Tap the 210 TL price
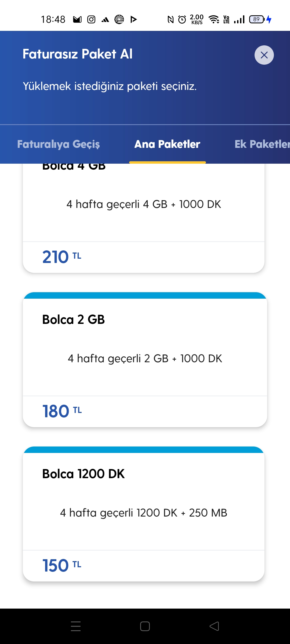Image resolution: width=290 pixels, height=644 pixels. tap(62, 257)
